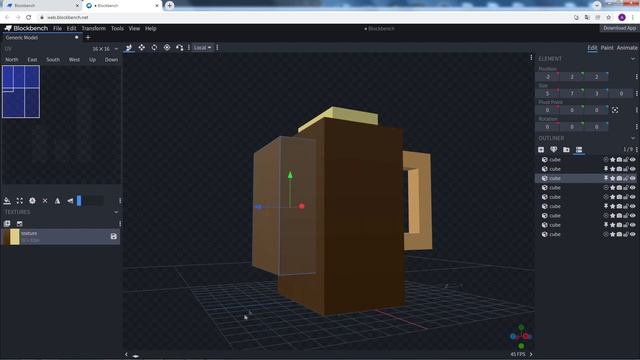Add a new project tab
Image resolution: width=640 pixels, height=360 pixels.
pos(88,38)
